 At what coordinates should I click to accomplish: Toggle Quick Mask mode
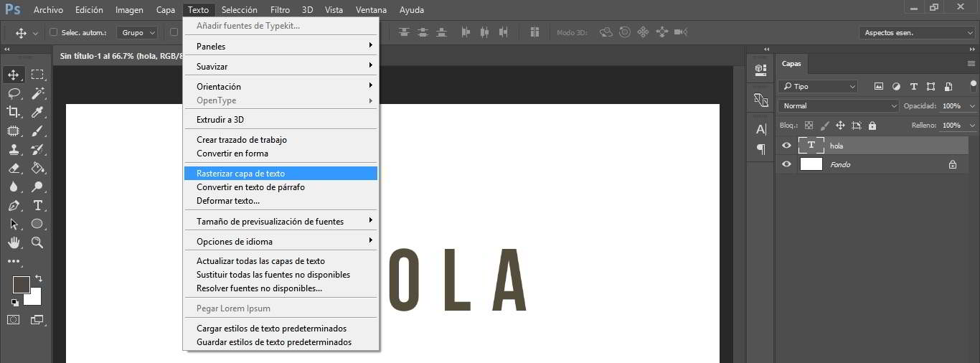[x=14, y=319]
